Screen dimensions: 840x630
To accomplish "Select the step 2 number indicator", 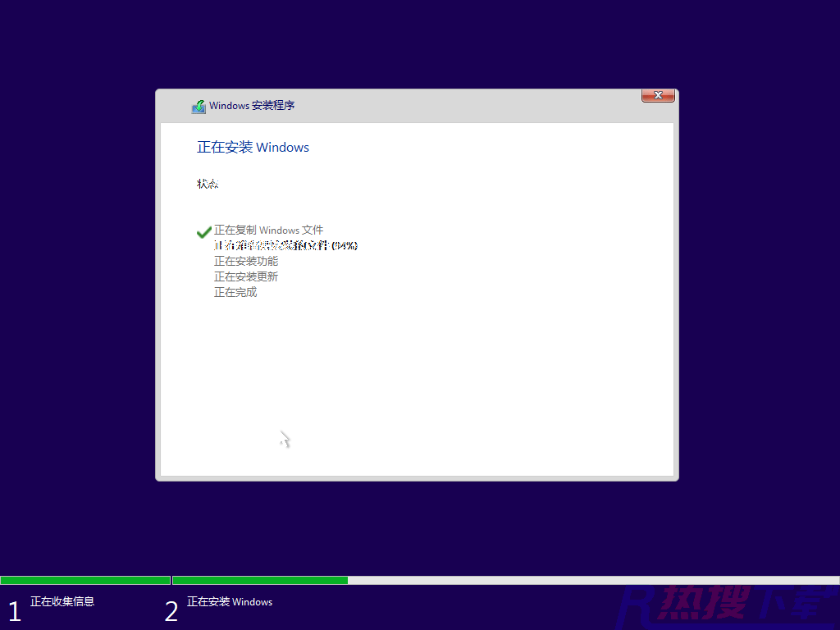I will click(171, 610).
